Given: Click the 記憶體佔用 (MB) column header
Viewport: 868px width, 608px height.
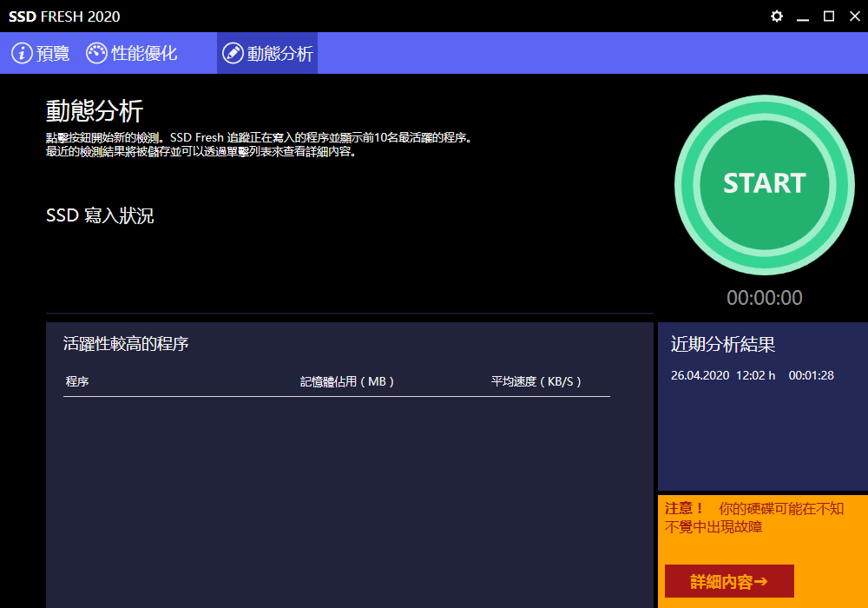Looking at the screenshot, I should click(347, 381).
